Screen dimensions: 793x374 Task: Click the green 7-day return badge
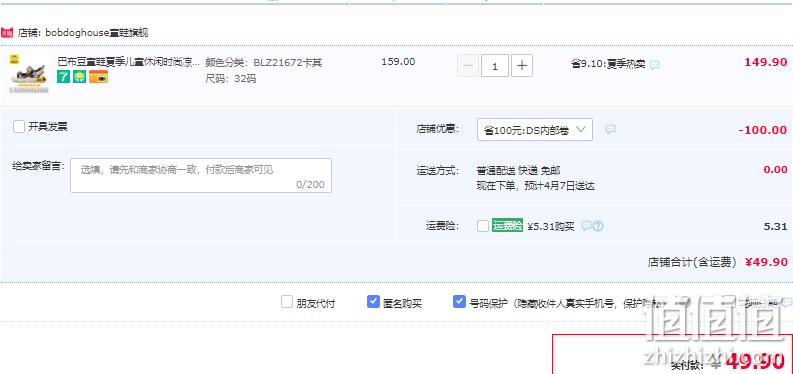click(x=63, y=77)
